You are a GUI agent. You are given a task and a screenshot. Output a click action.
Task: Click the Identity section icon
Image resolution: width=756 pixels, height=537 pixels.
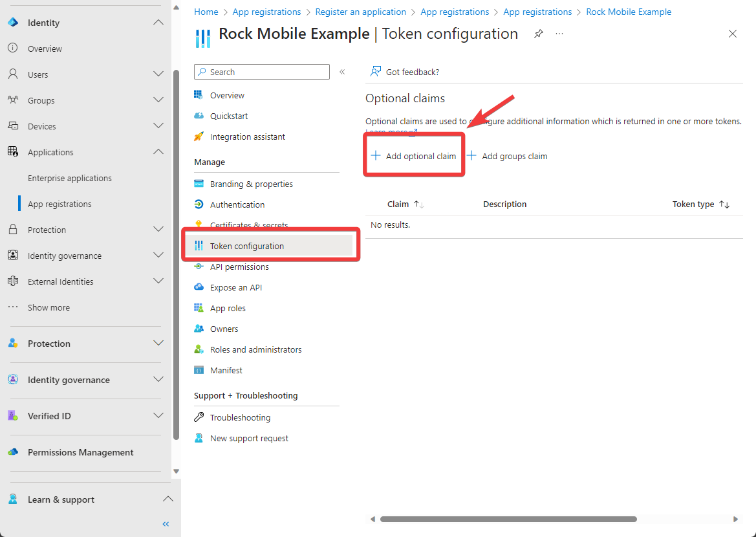(13, 23)
